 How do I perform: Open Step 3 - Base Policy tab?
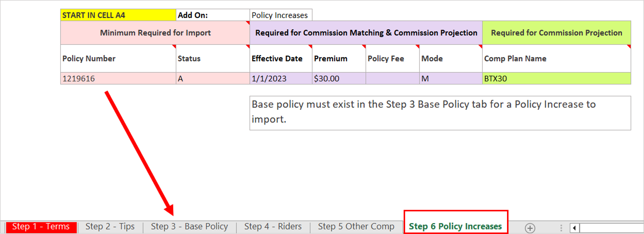[189, 227]
